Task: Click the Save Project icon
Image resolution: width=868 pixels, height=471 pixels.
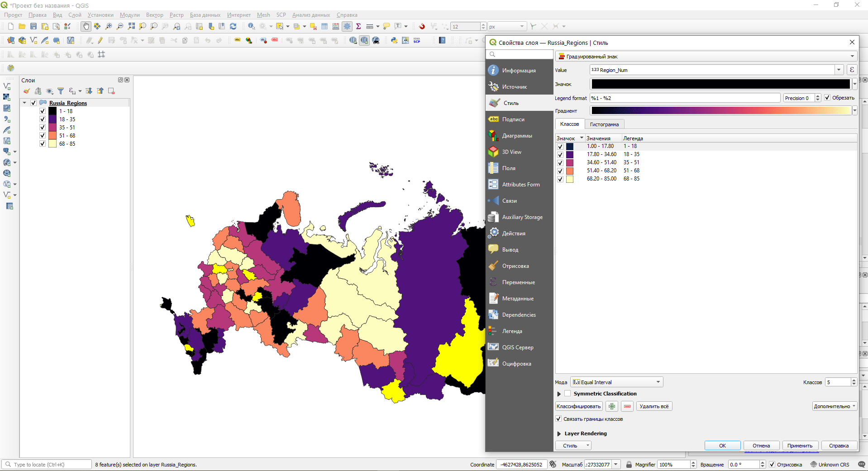Action: [33, 27]
